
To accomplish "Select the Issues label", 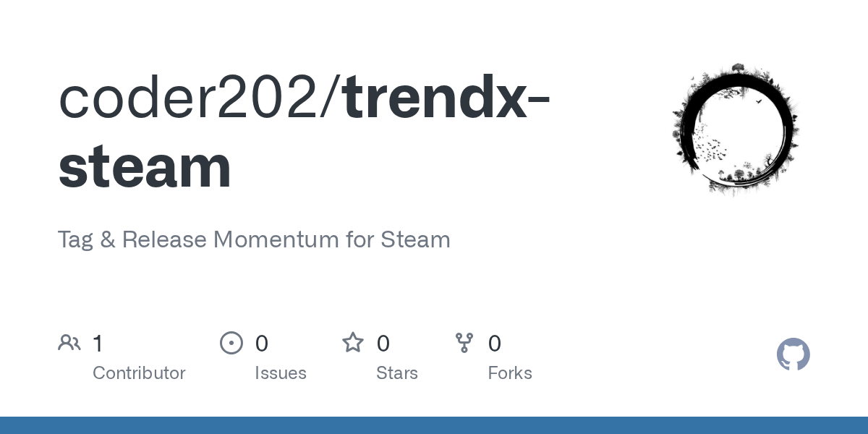I will [281, 373].
